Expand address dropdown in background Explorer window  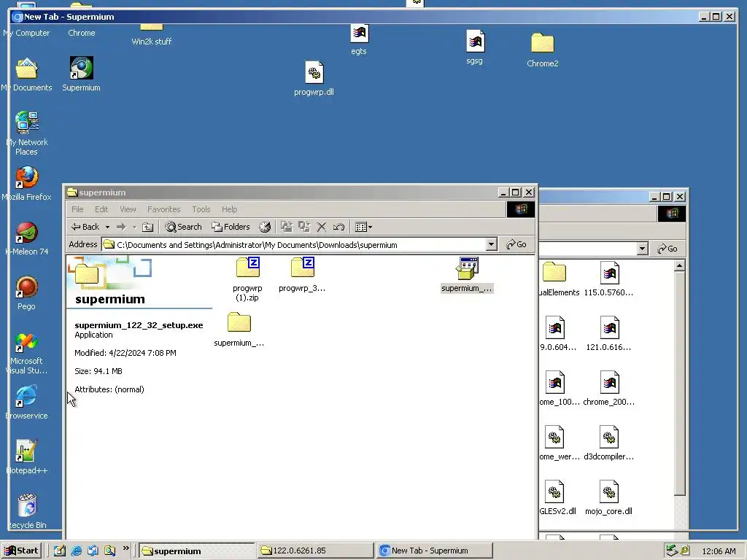click(642, 249)
